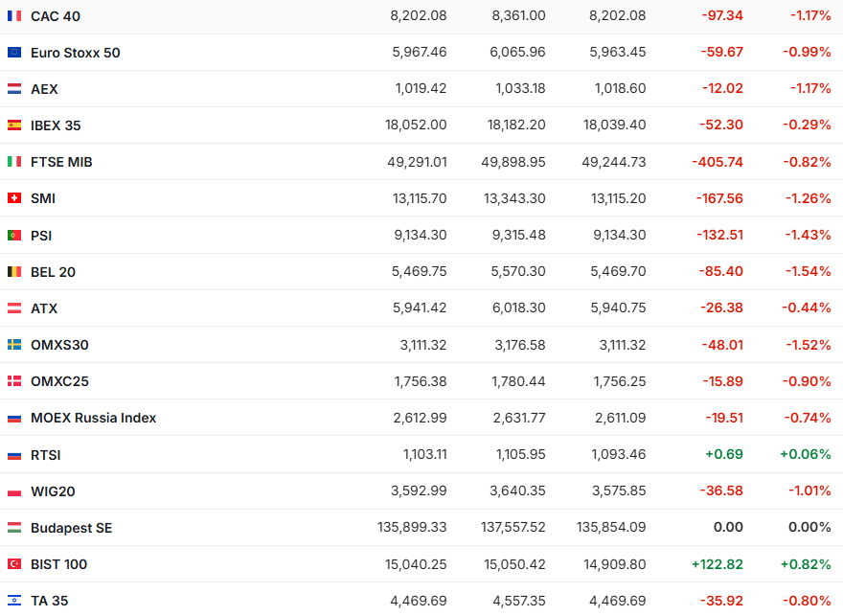Image resolution: width=843 pixels, height=616 pixels.
Task: Select SMI low value 13,115.20
Action: 618,198
